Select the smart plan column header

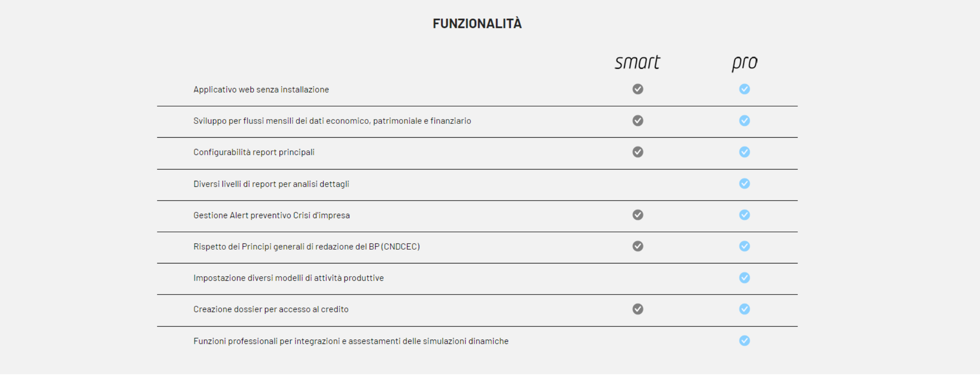(637, 63)
